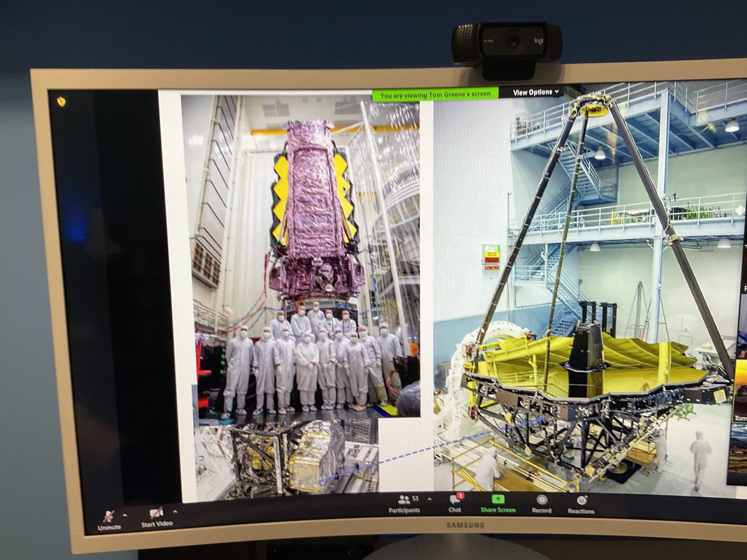Click the Unmute microphone icon
The height and width of the screenshot is (560, 747).
(108, 516)
